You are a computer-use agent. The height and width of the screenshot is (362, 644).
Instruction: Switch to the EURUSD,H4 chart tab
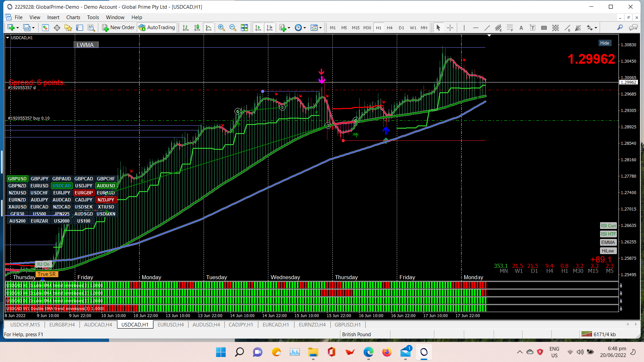pyautogui.click(x=170, y=324)
